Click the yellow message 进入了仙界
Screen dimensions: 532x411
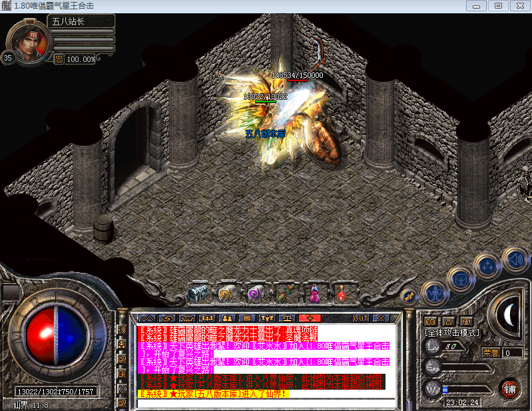(214, 394)
